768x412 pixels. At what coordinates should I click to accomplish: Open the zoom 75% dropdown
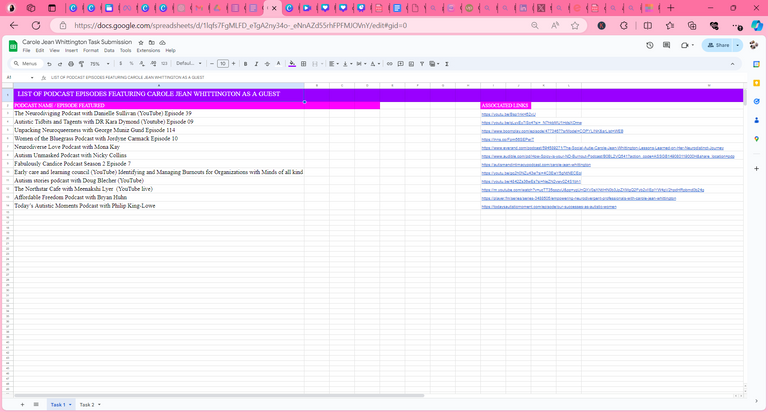tap(100, 64)
